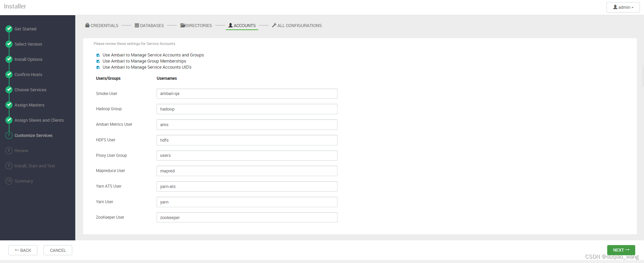The width and height of the screenshot is (644, 263).
Task: Click the Accounts person icon
Action: [x=231, y=25]
